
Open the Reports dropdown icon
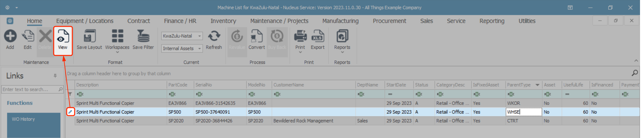342,36
